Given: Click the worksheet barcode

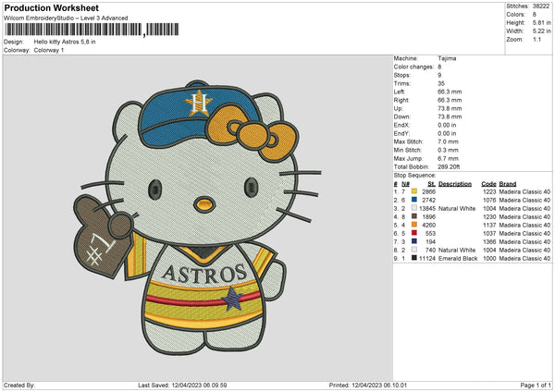Looking at the screenshot, I should point(92,30).
